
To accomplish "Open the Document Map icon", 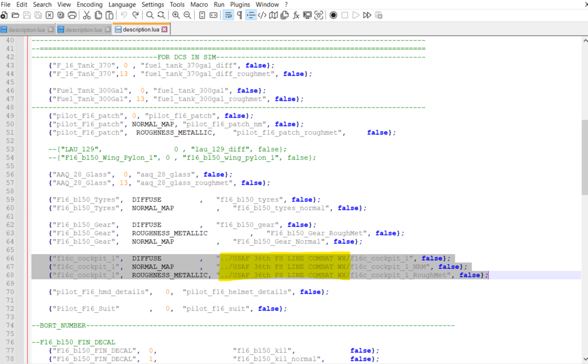I will (x=273, y=15).
